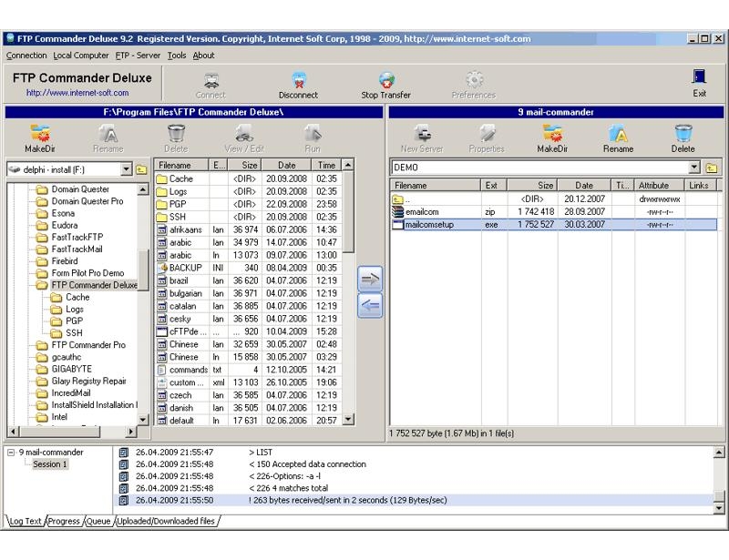Image resolution: width=729 pixels, height=560 pixels.
Task: Click the log entry icon beside LIST line
Action: [x=124, y=453]
